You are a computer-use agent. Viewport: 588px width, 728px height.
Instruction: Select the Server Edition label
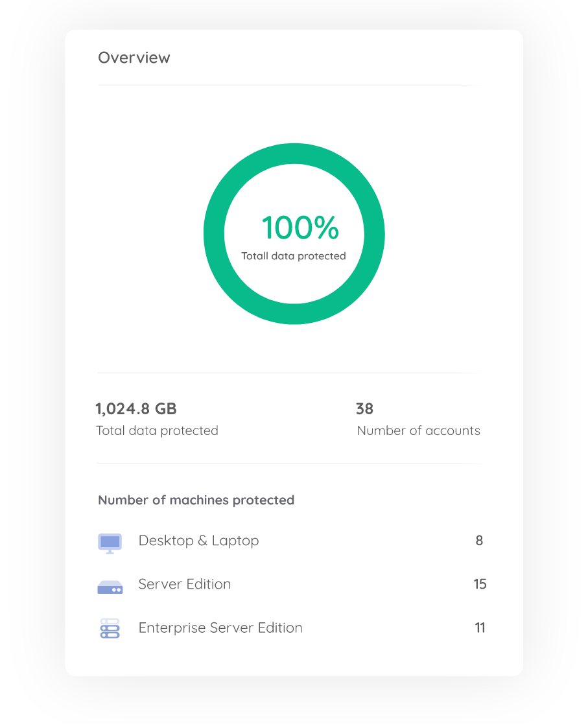pyautogui.click(x=184, y=584)
